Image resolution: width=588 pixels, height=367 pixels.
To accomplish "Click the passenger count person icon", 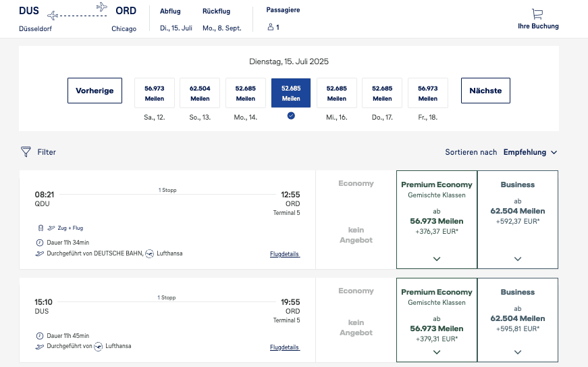I will click(x=271, y=28).
